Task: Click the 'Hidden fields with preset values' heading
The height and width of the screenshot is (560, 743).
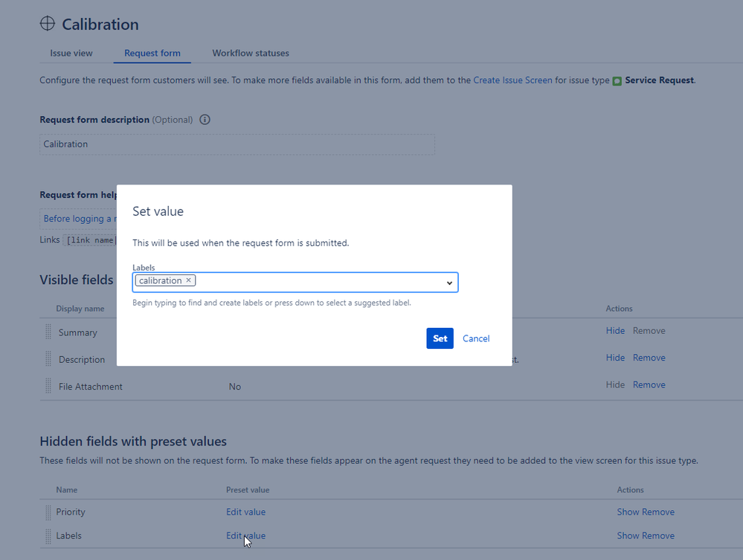Action: (x=133, y=441)
